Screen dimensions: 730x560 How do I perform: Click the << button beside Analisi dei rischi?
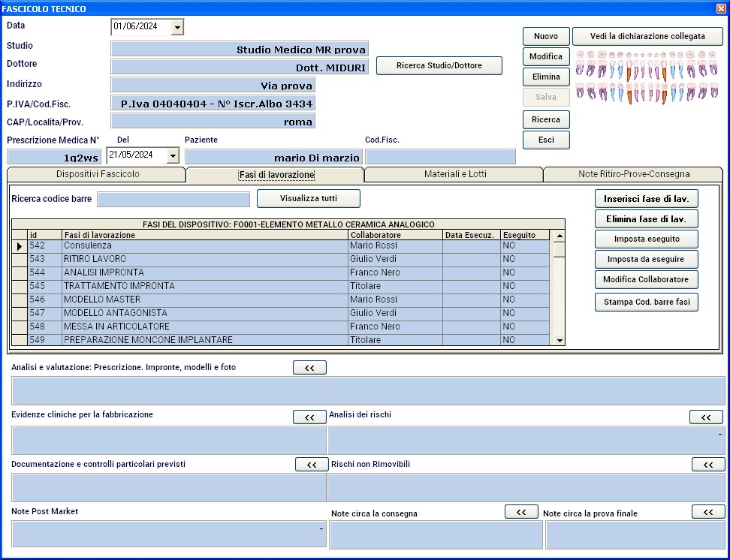point(706,417)
